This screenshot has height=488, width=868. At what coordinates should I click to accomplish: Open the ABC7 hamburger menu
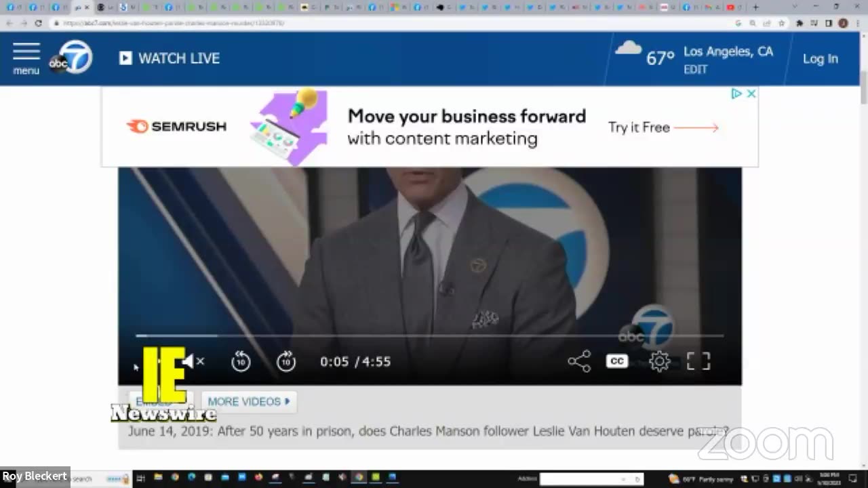click(x=26, y=58)
